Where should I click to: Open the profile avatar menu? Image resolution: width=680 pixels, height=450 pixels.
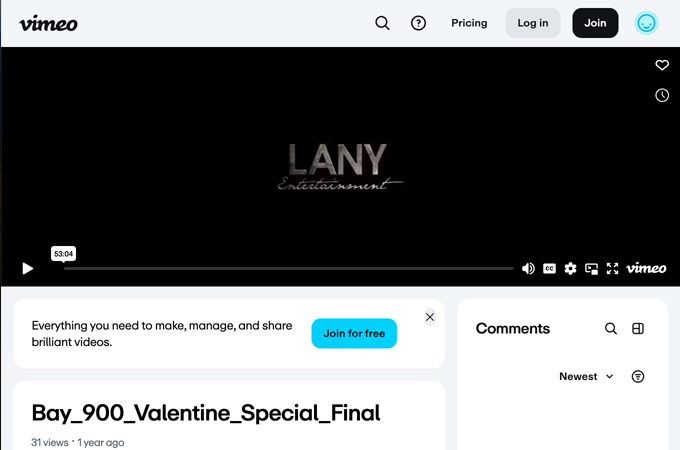click(x=646, y=23)
